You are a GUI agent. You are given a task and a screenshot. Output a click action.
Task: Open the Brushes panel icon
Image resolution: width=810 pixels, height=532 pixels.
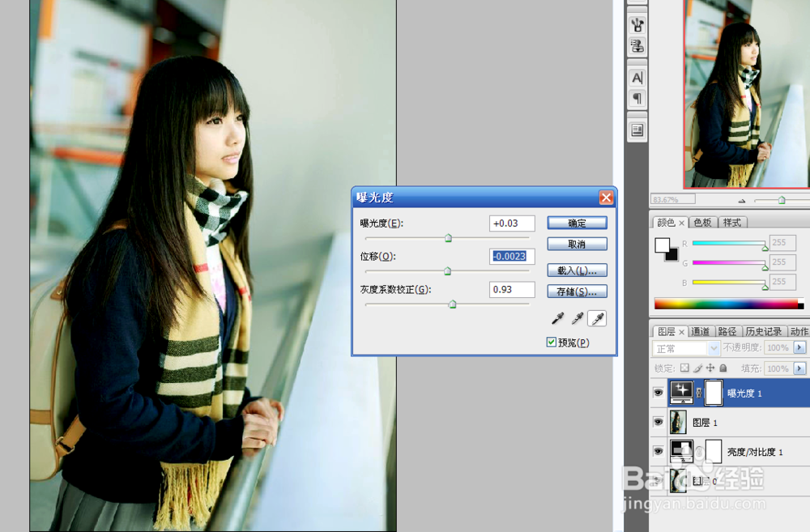click(637, 24)
